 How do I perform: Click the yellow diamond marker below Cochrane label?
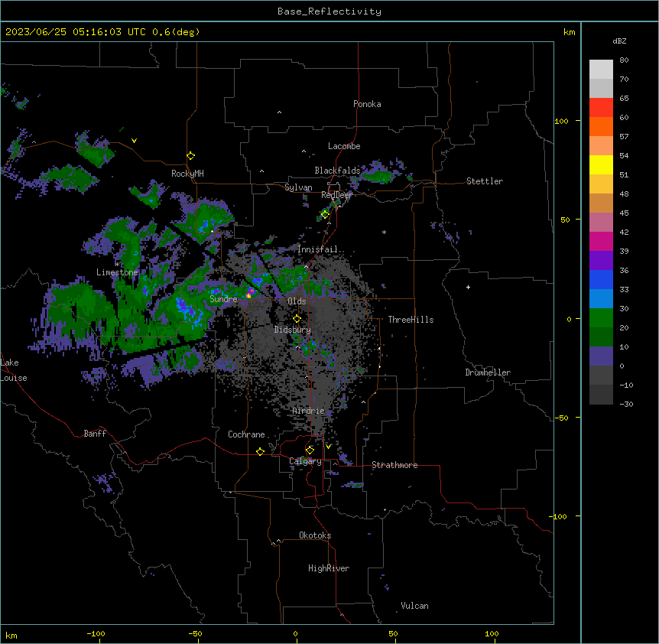(x=260, y=451)
